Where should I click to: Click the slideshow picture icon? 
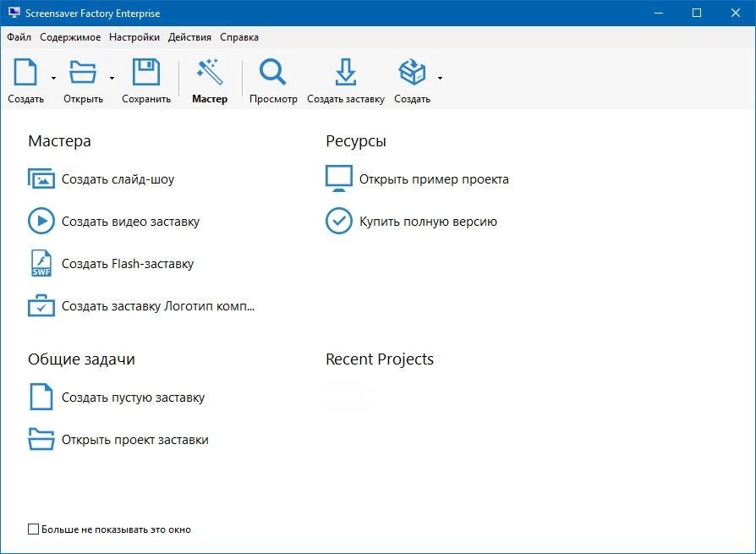[41, 178]
